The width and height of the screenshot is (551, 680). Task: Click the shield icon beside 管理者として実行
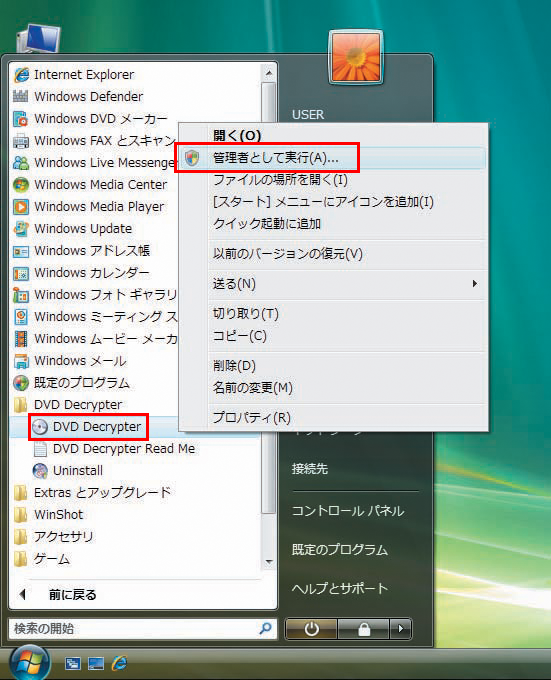[x=192, y=158]
